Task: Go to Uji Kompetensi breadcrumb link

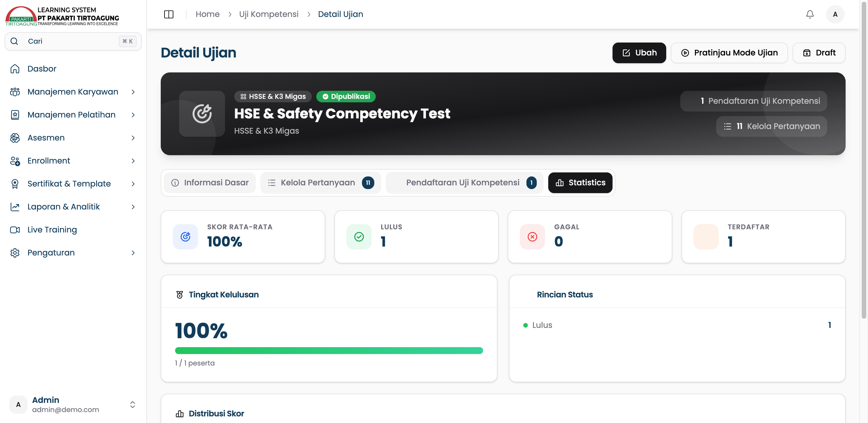Action: coord(269,14)
